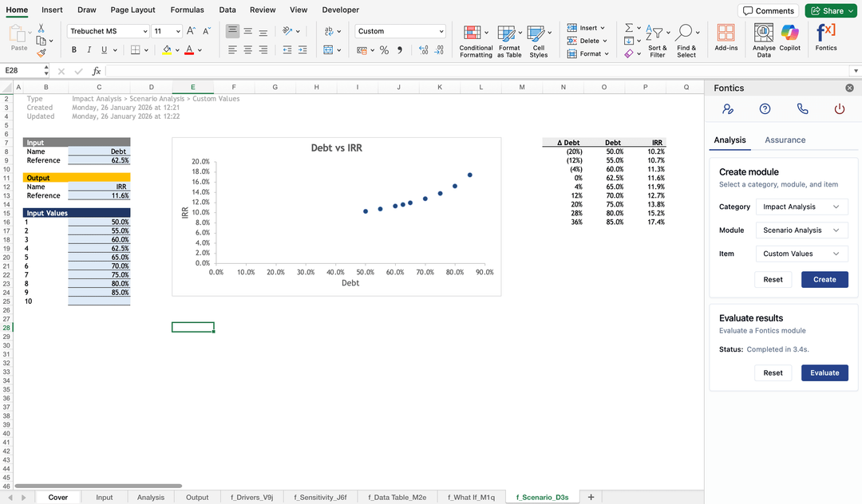Apply the yellow fill color swatch
This screenshot has width=862, height=504.
click(x=167, y=50)
